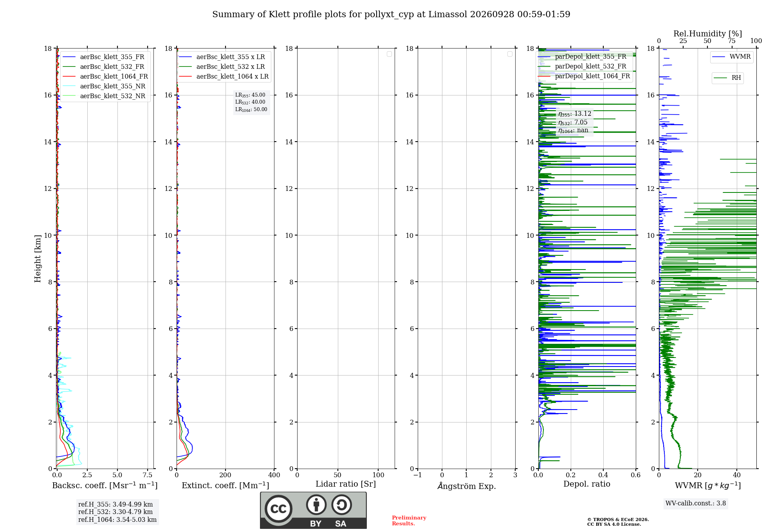Click the 'Height [km]' y-axis label
This screenshot has height=532, width=783.
38,259
